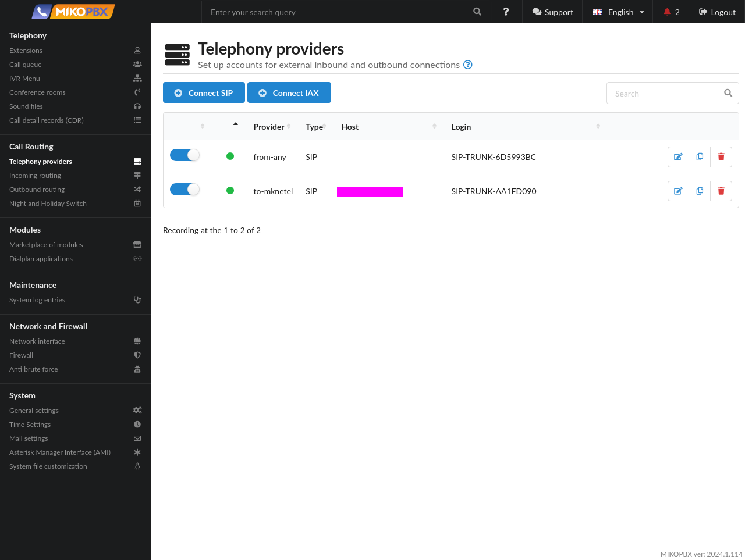Delete the to-mknetel provider

tap(721, 191)
